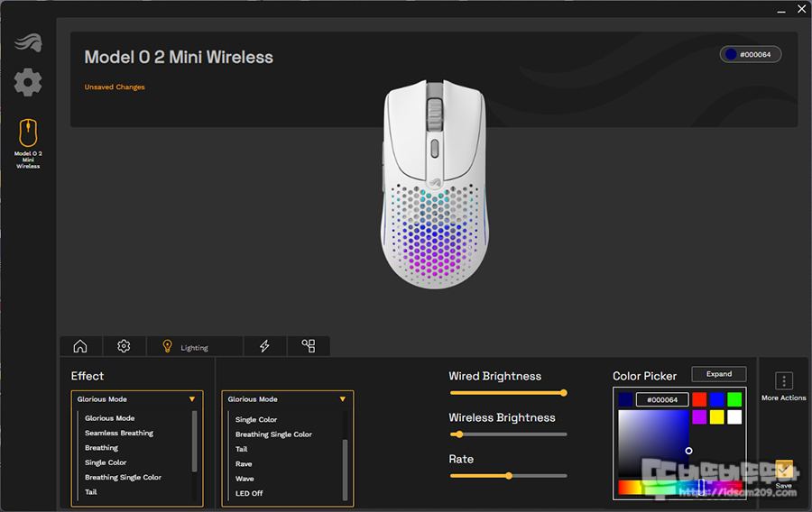Close the application window

[802, 9]
